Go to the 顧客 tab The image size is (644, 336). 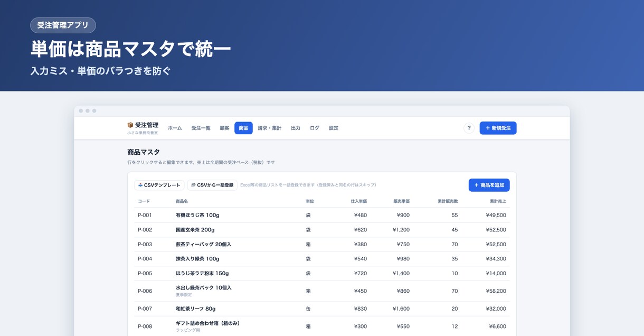pyautogui.click(x=224, y=128)
